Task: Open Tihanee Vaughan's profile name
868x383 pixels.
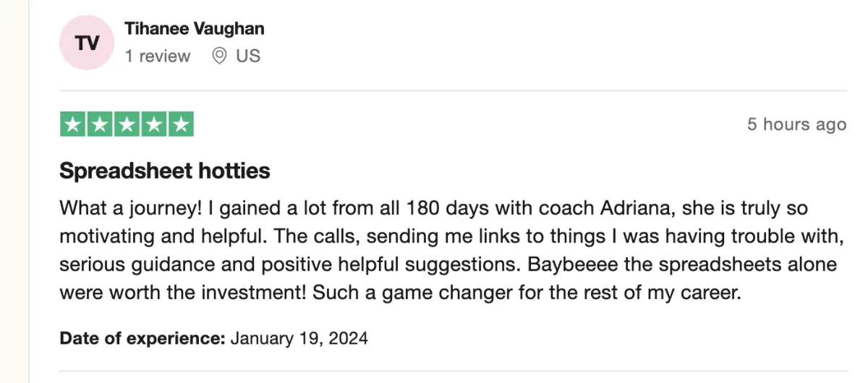Action: (195, 29)
